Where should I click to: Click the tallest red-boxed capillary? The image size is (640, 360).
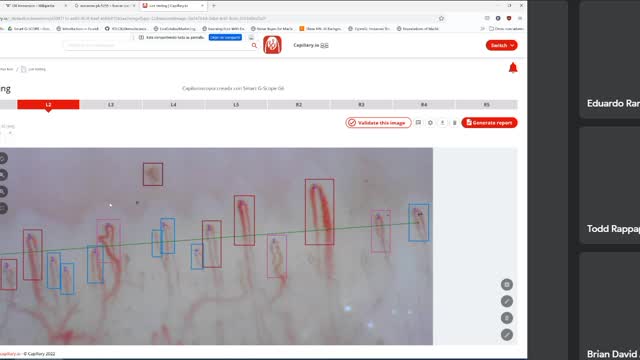[320, 212]
